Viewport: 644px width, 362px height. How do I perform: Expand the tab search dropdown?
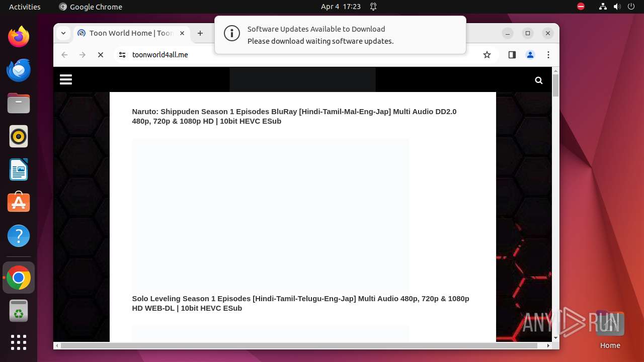63,33
